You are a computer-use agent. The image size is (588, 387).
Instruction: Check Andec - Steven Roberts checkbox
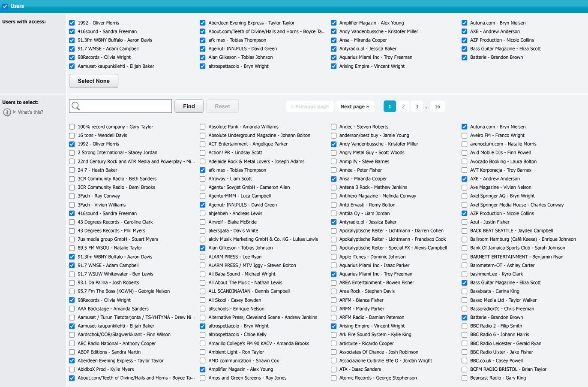[x=333, y=127]
